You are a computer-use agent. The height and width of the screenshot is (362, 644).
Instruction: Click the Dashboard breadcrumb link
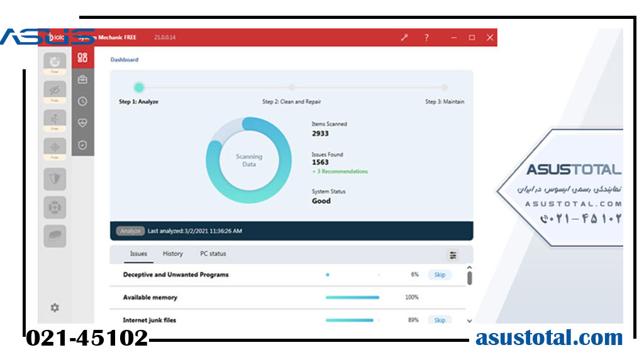(125, 60)
